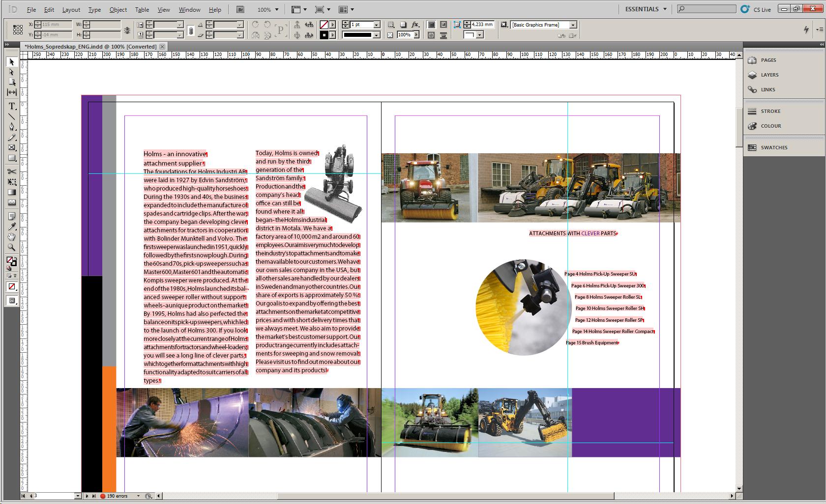Select the Eyedropper tool
The width and height of the screenshot is (826, 504).
point(12,226)
